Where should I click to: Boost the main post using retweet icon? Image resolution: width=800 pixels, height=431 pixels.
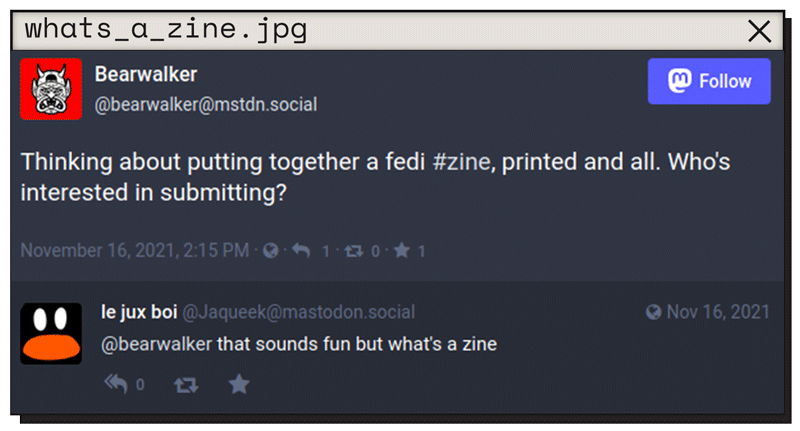click(x=354, y=251)
